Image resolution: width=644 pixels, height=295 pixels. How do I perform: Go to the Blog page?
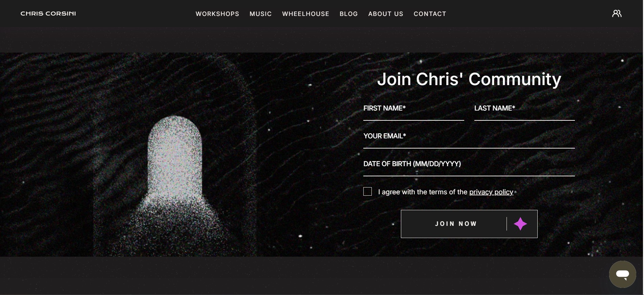click(349, 14)
